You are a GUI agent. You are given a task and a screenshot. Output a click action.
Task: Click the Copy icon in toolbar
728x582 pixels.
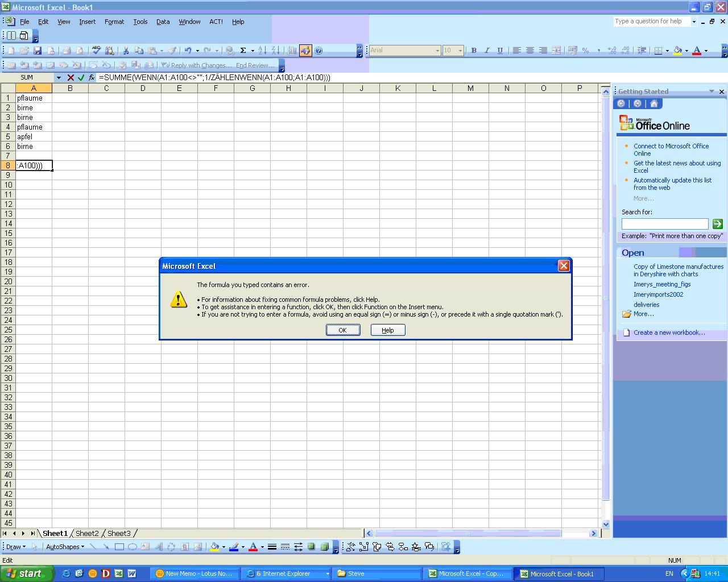139,51
